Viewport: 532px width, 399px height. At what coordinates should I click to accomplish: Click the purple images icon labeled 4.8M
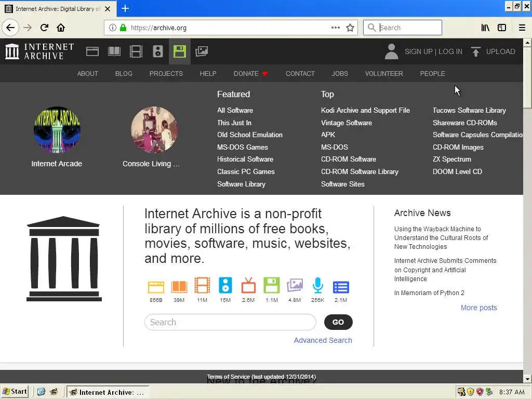(x=295, y=285)
